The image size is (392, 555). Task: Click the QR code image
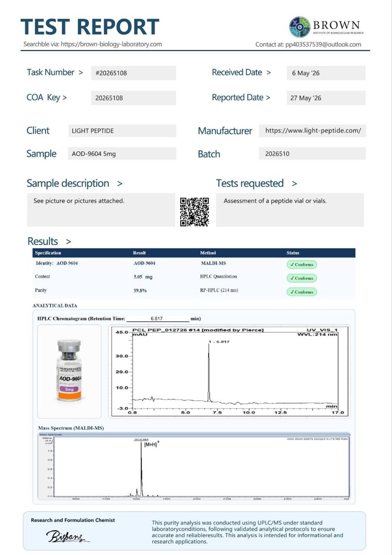tap(194, 212)
